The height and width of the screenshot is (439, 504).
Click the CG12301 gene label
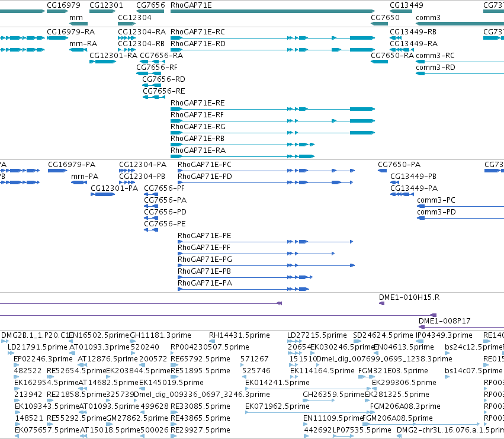pyautogui.click(x=106, y=5)
